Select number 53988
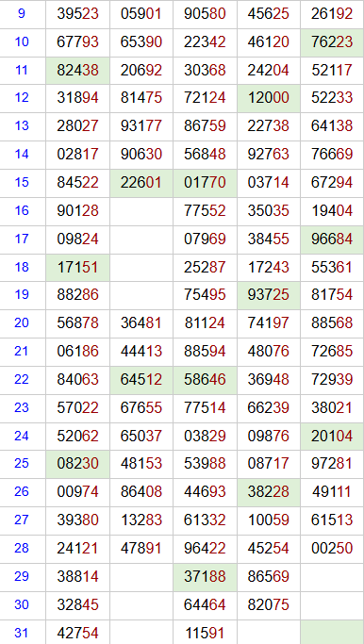364x644 pixels. point(205,464)
